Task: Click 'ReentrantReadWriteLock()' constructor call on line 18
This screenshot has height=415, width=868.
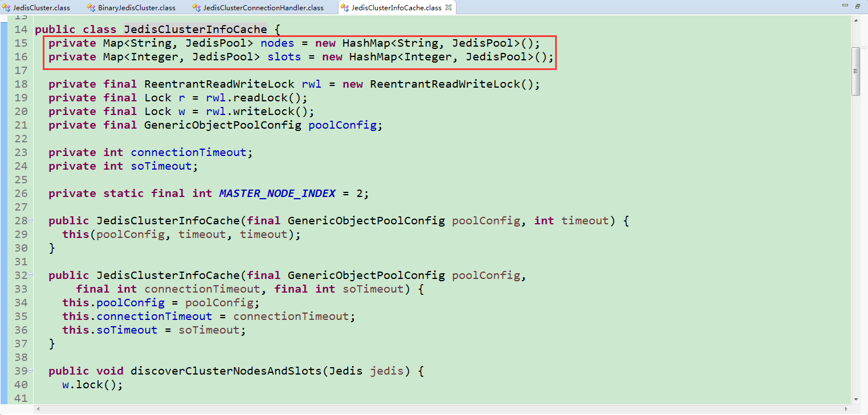Action: pos(452,84)
